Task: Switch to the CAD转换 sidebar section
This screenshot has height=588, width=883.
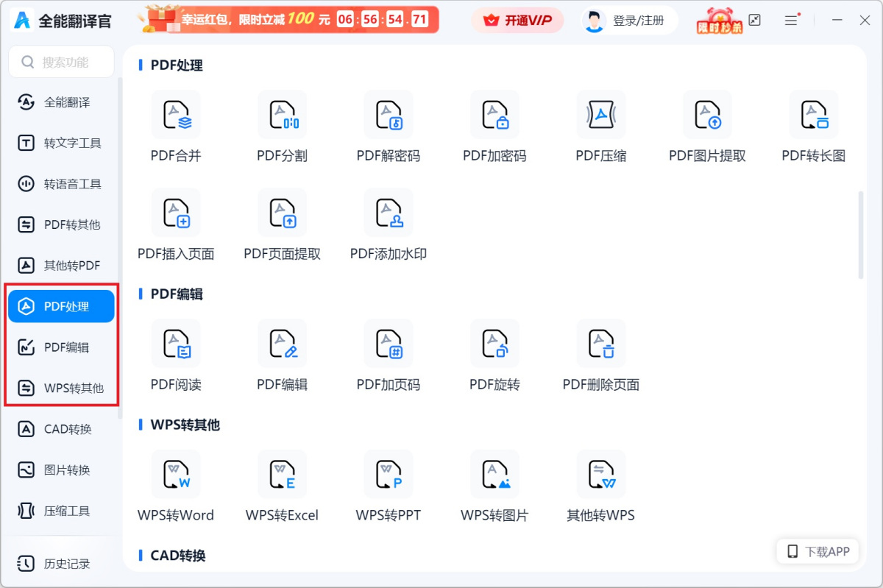Action: 61,429
